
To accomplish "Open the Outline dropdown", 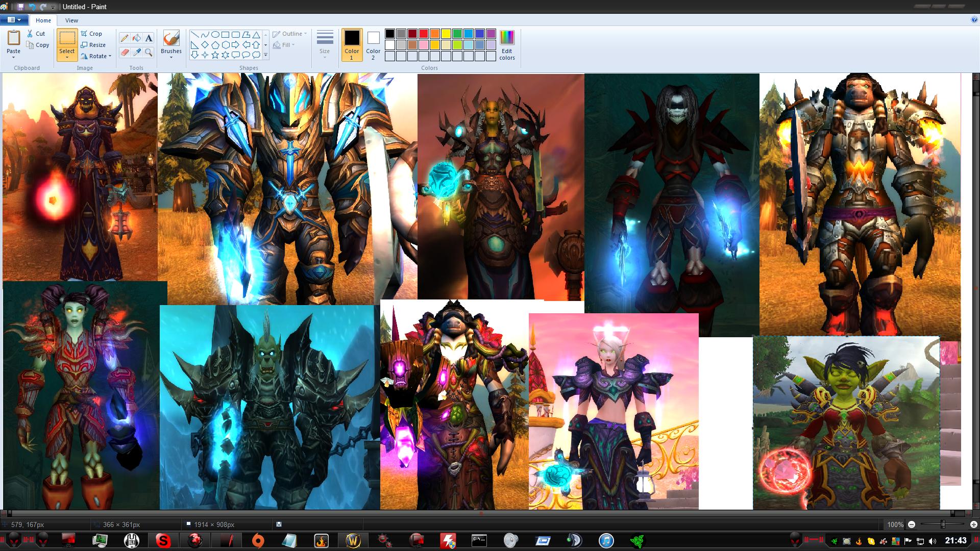I will tap(290, 34).
